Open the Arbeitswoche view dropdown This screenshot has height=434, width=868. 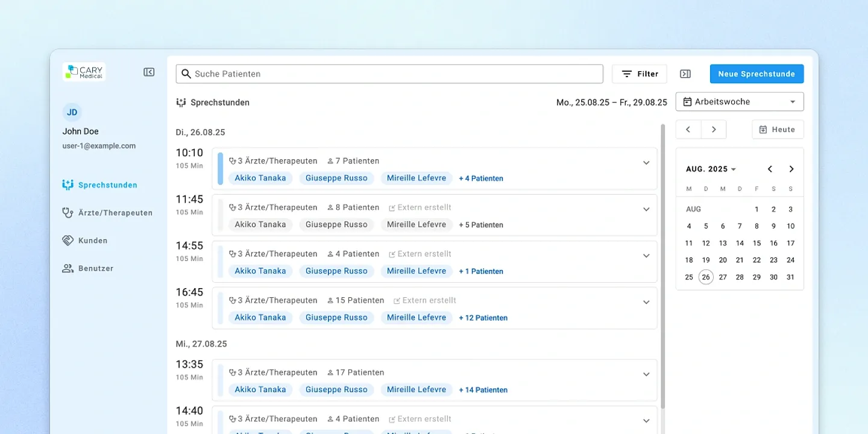point(740,102)
